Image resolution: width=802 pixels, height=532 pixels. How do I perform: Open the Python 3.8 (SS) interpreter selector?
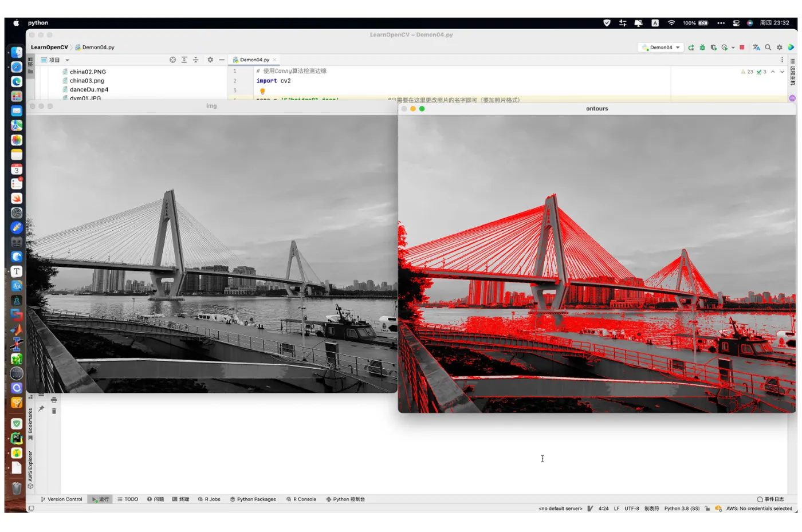point(682,509)
